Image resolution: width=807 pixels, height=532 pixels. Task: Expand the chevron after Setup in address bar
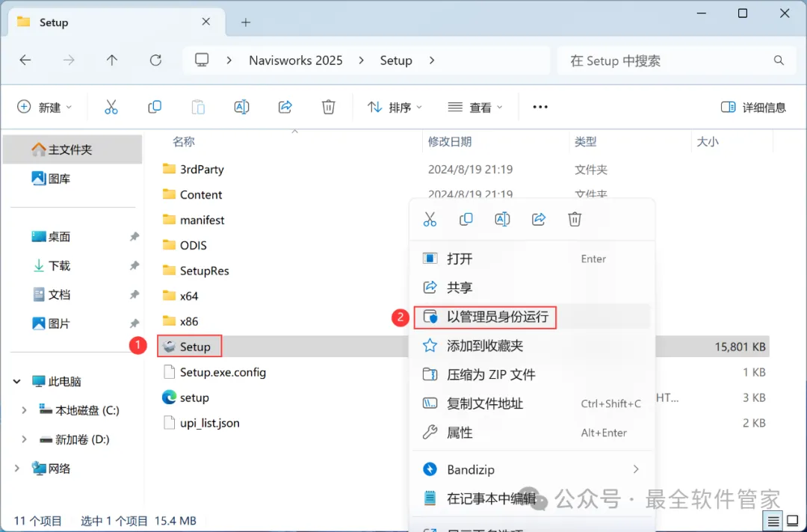click(x=432, y=61)
